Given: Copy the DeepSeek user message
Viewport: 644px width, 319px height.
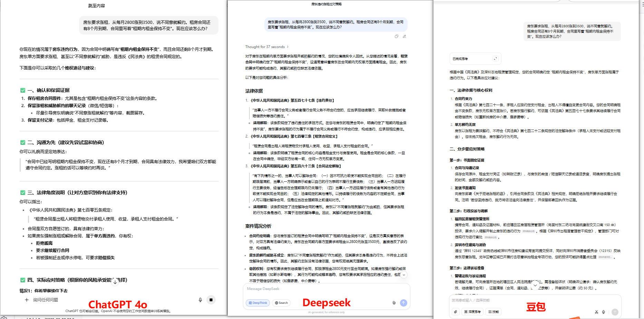Looking at the screenshot, I should click(397, 36).
